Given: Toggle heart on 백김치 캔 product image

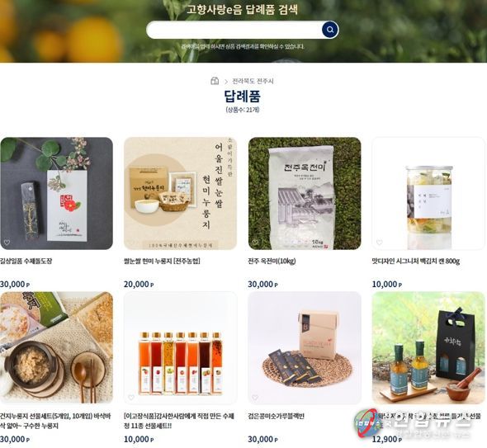Looking at the screenshot, I should coord(379,243).
